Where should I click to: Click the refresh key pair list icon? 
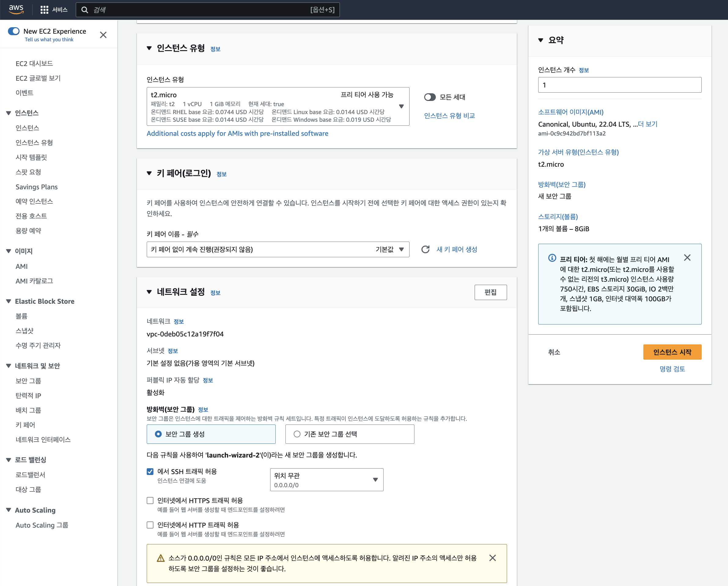pyautogui.click(x=425, y=249)
